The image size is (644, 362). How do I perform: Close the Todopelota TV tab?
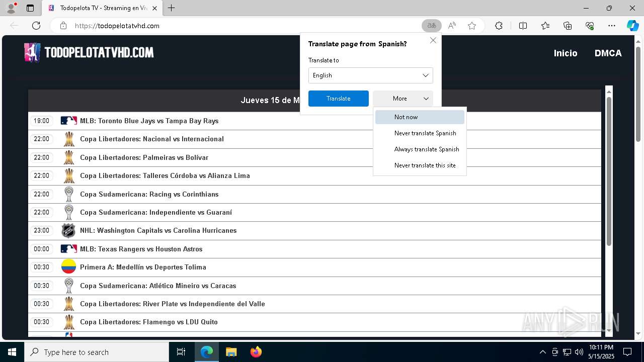pyautogui.click(x=154, y=8)
